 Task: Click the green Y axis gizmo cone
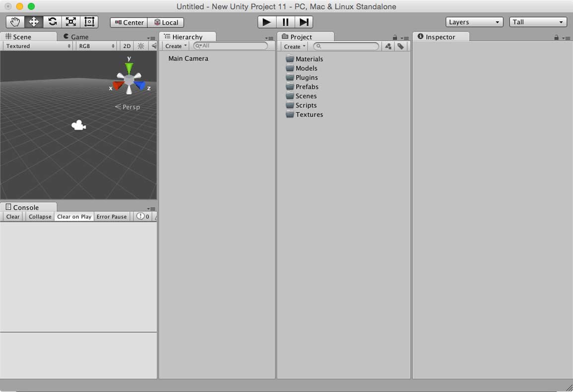click(129, 68)
